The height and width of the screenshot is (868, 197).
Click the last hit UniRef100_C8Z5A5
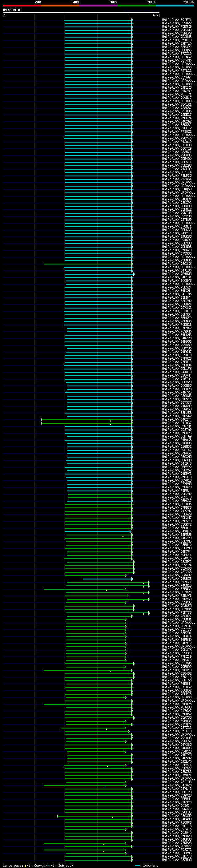click(177, 860)
